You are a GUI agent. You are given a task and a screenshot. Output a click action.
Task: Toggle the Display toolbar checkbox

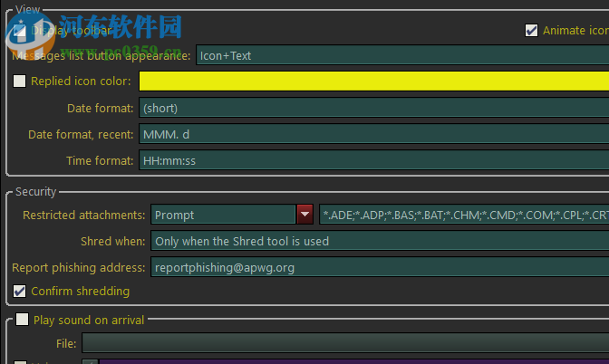20,30
